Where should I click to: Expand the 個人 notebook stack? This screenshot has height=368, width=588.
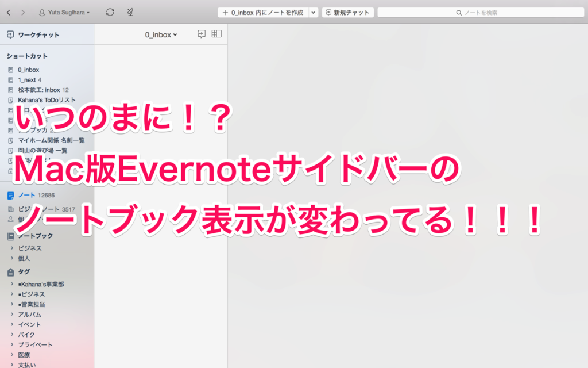[x=12, y=258]
